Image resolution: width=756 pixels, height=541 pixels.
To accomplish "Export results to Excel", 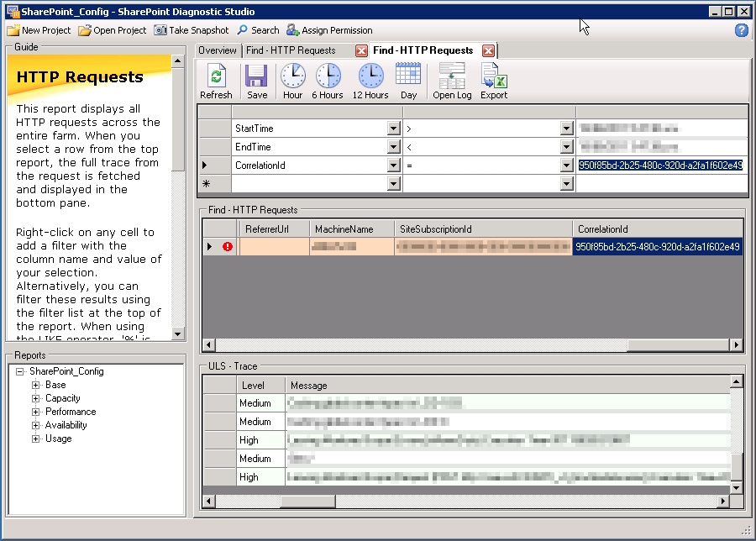I will tap(494, 81).
